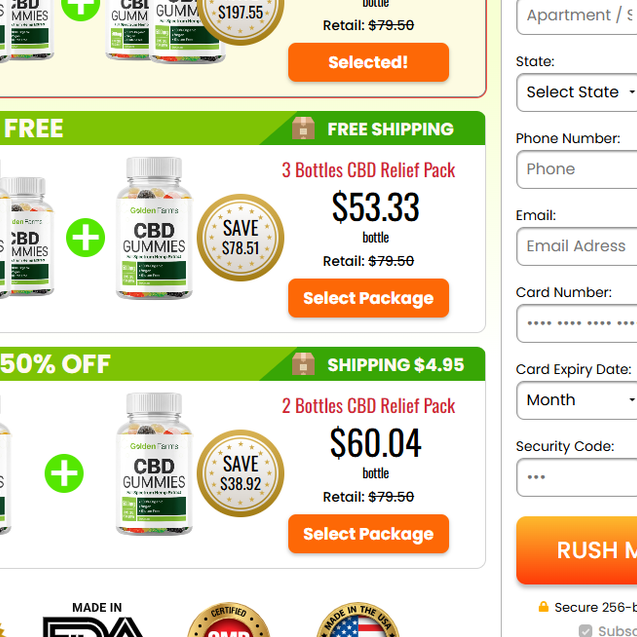Click the RUSH order submit button
Screen dimensions: 637x637
pyautogui.click(x=577, y=550)
